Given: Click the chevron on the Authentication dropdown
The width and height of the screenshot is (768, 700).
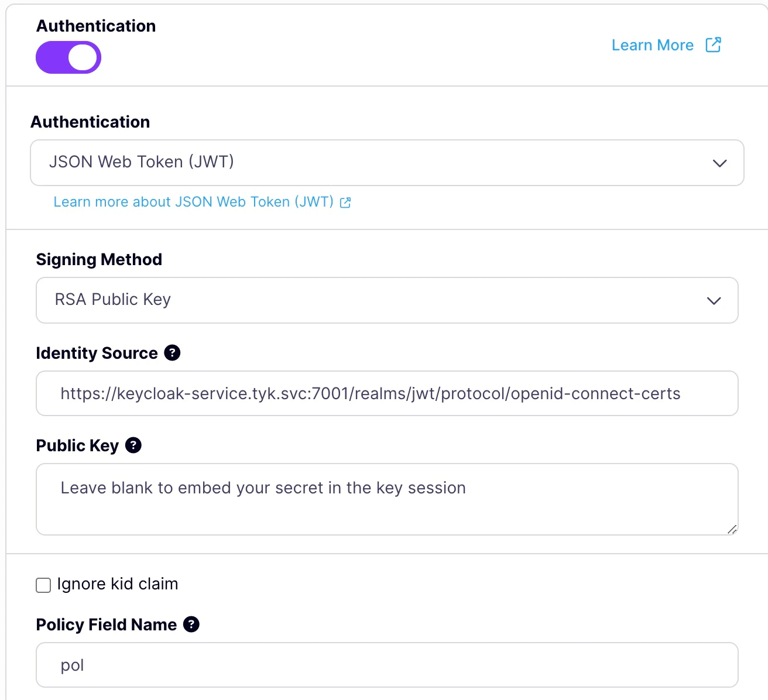Looking at the screenshot, I should [720, 163].
